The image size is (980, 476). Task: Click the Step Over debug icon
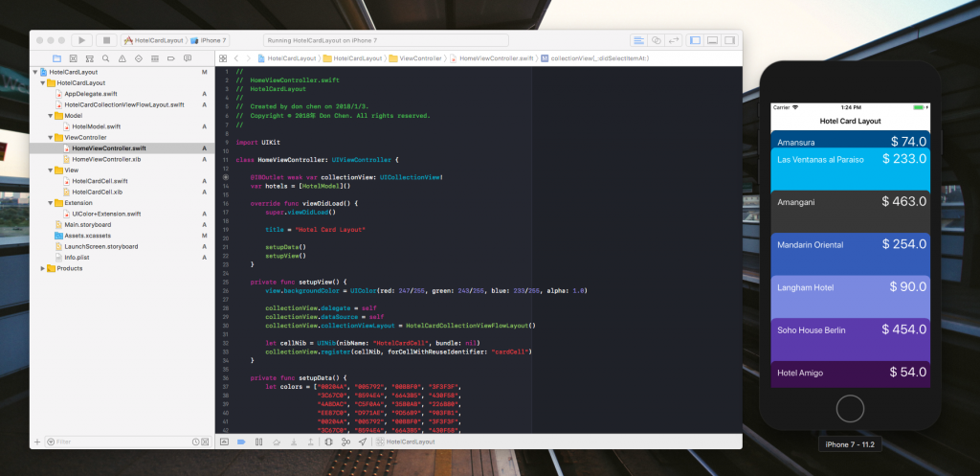click(277, 442)
